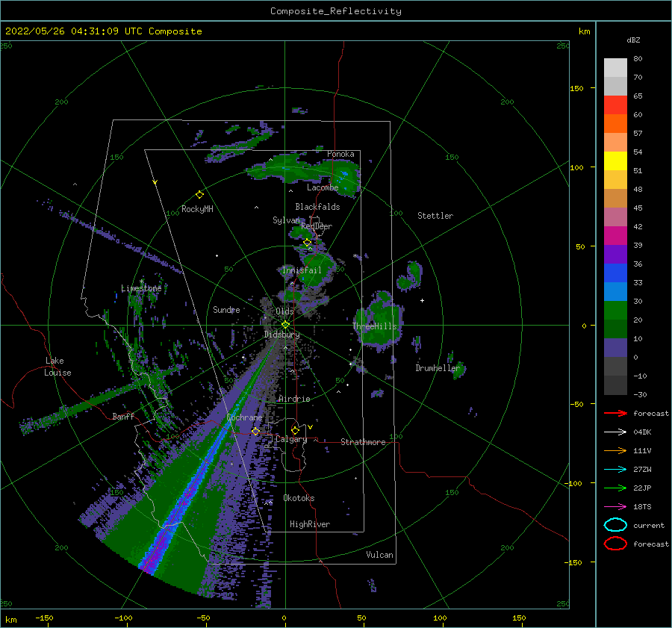Viewport: 672px width, 628px height.
Task: Click the 'Strathmore' map label
Action: [x=363, y=442]
